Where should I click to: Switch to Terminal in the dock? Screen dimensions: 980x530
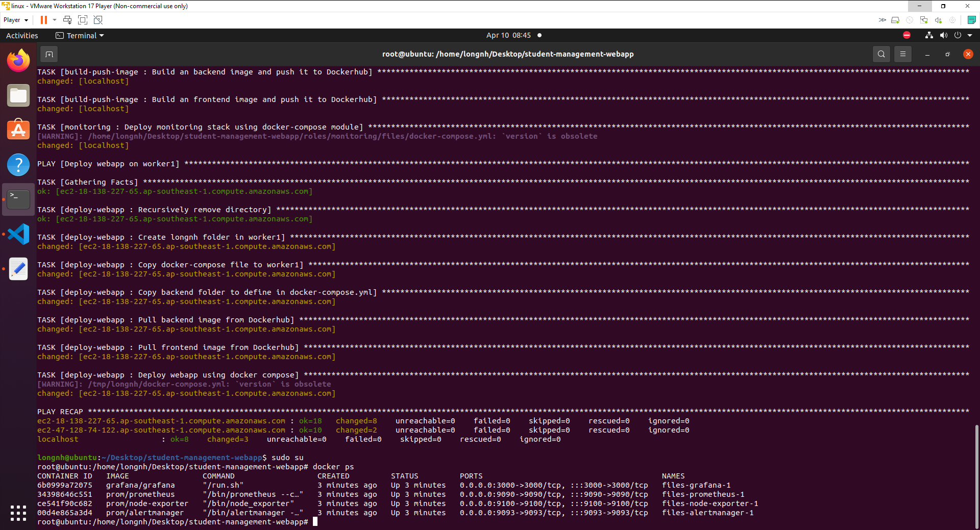pyautogui.click(x=18, y=199)
